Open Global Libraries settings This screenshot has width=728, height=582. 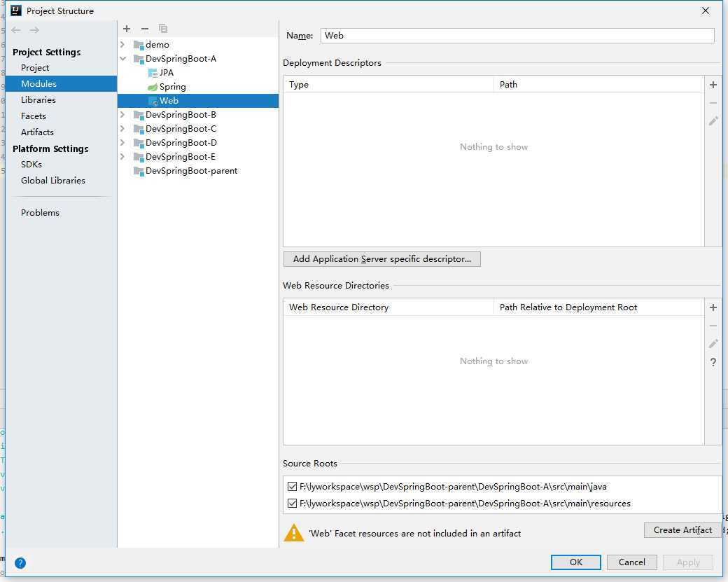62,180
